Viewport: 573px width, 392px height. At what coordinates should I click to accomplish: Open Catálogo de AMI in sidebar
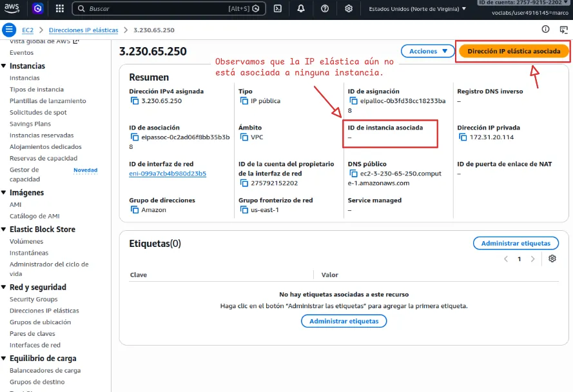pos(34,216)
